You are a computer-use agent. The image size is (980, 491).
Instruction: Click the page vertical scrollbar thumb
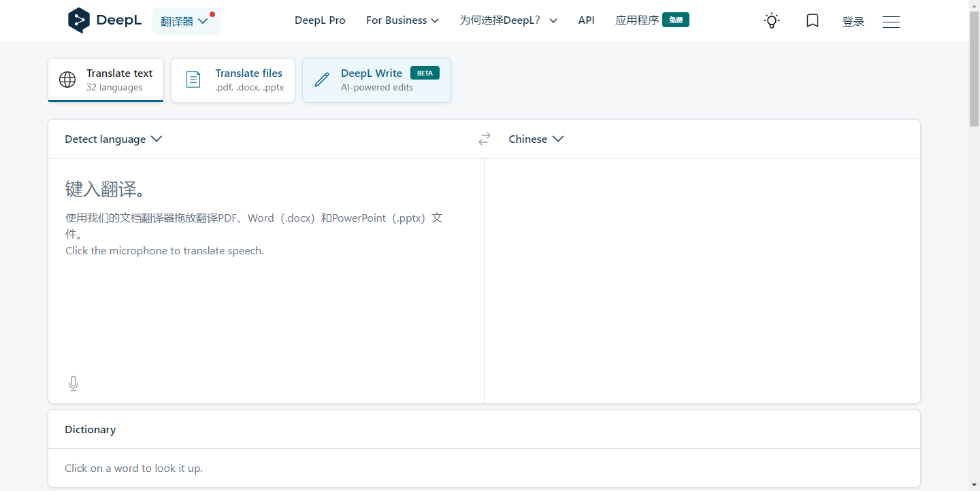coord(974,68)
